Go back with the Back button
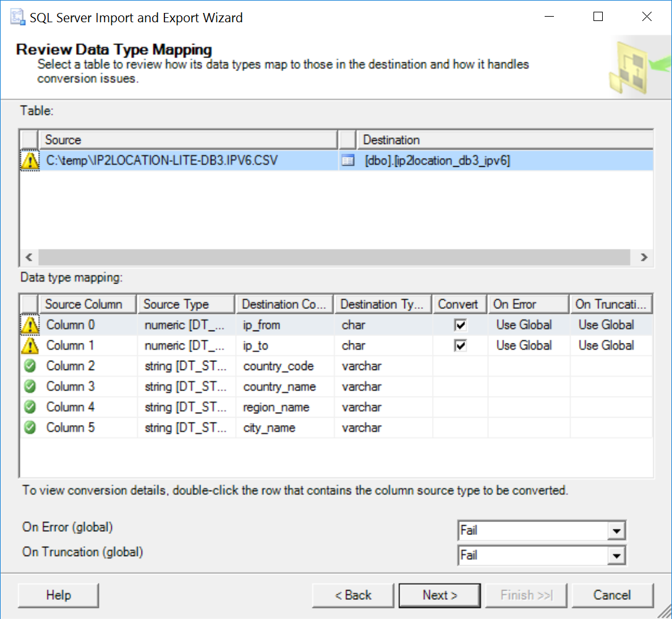 [x=353, y=596]
